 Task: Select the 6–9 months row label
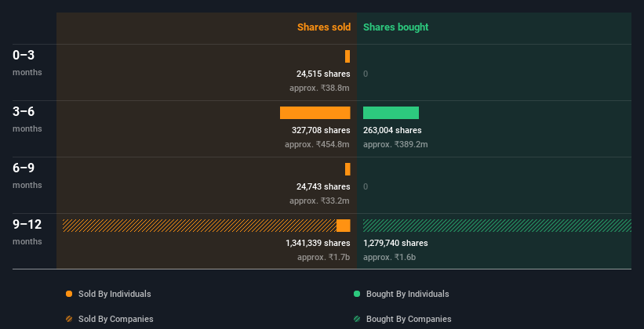27,175
